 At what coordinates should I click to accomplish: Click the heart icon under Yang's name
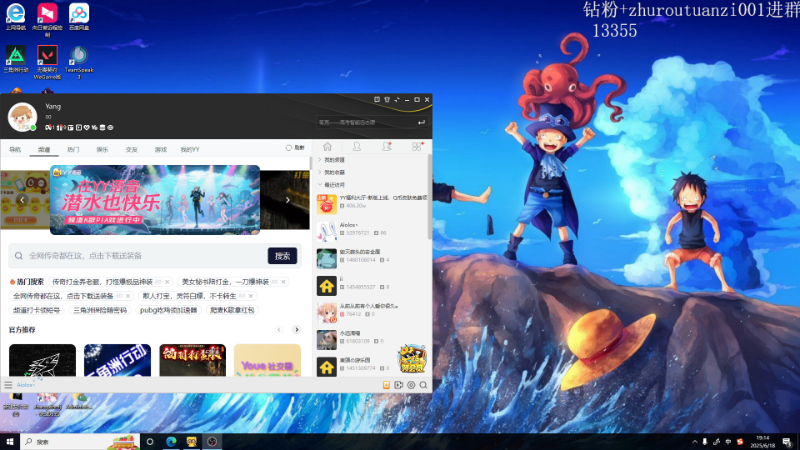click(87, 128)
